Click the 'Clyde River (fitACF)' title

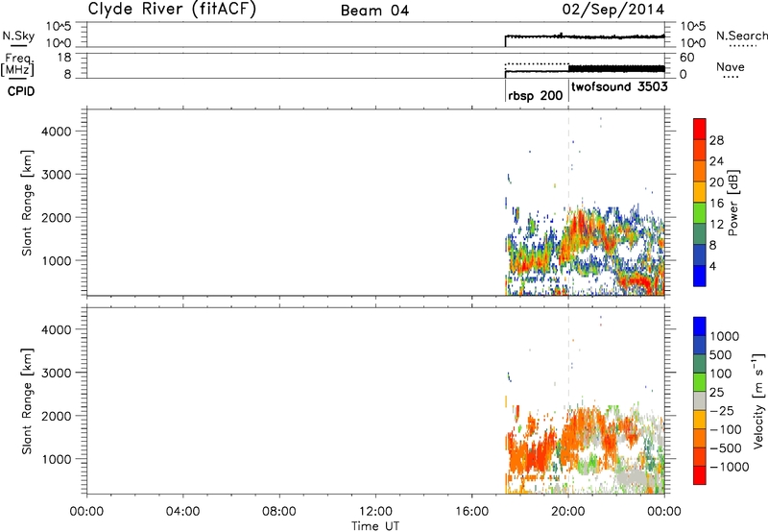[172, 9]
